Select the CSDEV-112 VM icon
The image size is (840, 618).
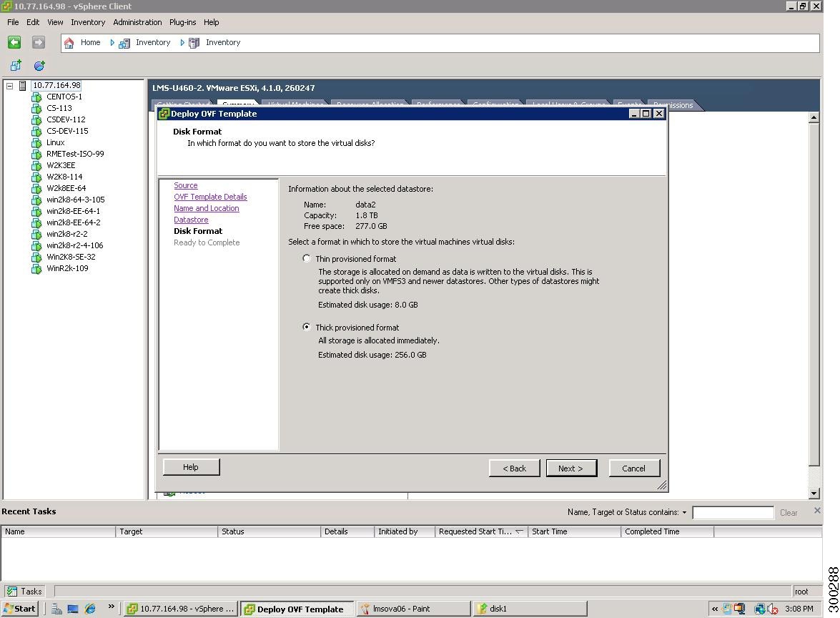pos(36,120)
